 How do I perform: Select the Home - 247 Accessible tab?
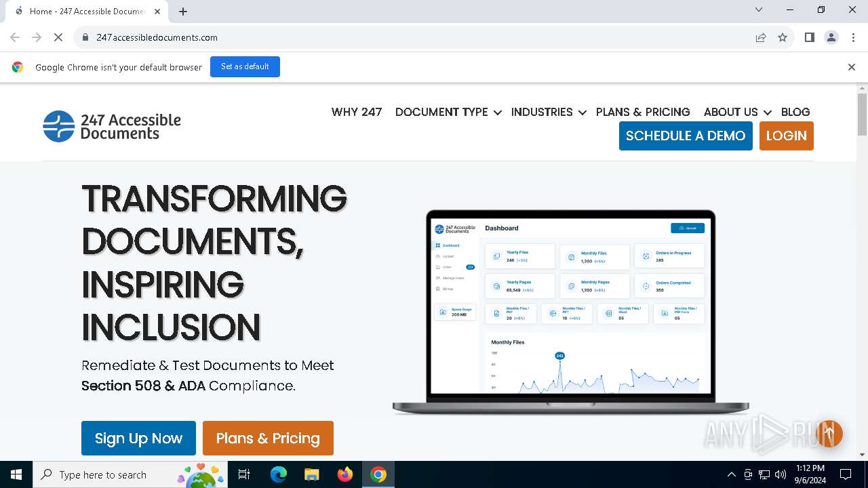coord(88,11)
